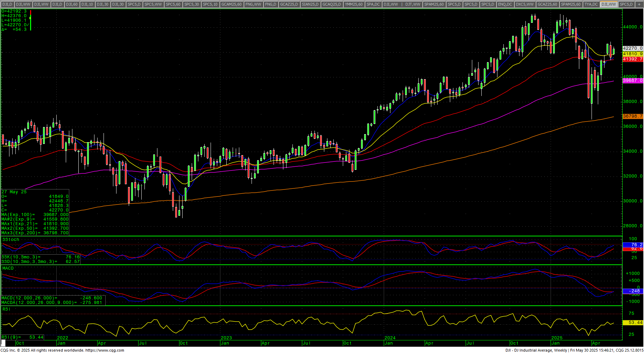Screen dimensions: 644x353
Task: Click the RSI(9)= 53.44 readout
Action: click(x=22, y=337)
